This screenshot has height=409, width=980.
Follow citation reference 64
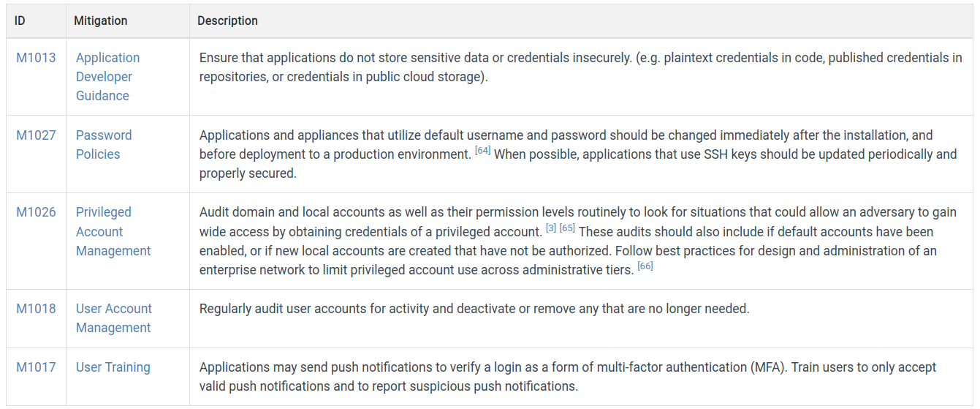pyautogui.click(x=482, y=151)
